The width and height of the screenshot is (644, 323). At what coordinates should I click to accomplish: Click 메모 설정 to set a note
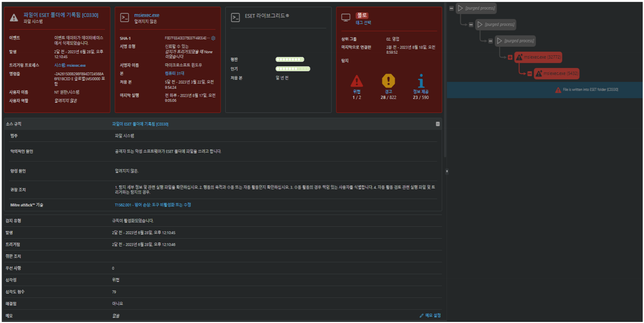click(433, 316)
